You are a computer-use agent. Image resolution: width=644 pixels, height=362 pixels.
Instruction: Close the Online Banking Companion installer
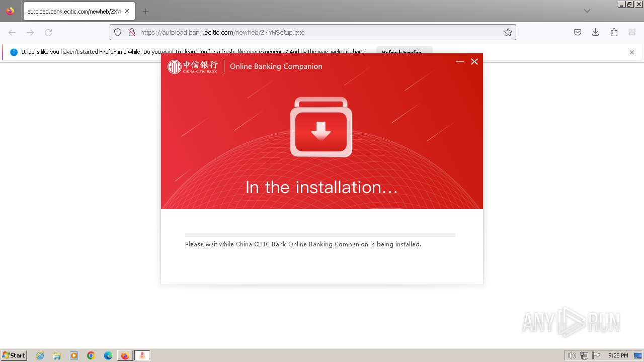(x=474, y=61)
